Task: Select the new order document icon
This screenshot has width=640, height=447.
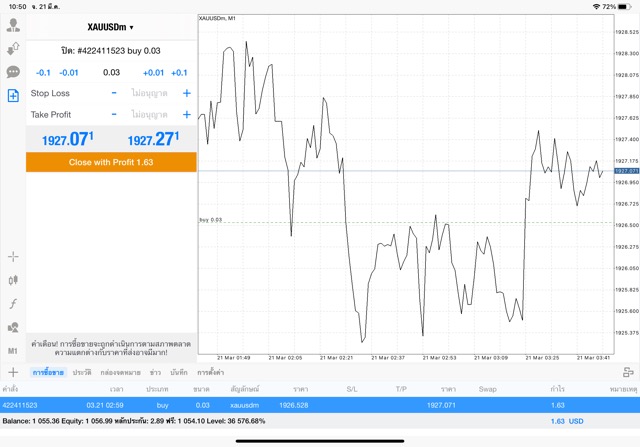Action: 13,96
